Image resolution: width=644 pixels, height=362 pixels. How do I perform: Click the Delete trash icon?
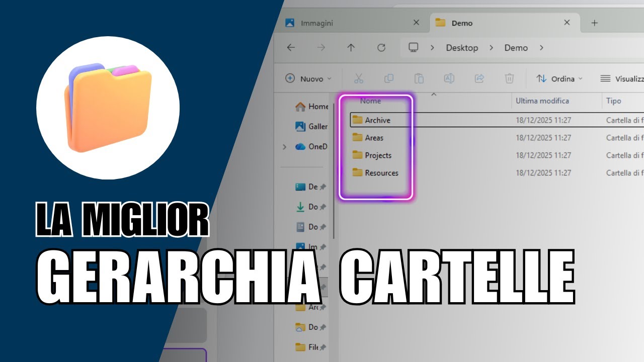coord(509,78)
